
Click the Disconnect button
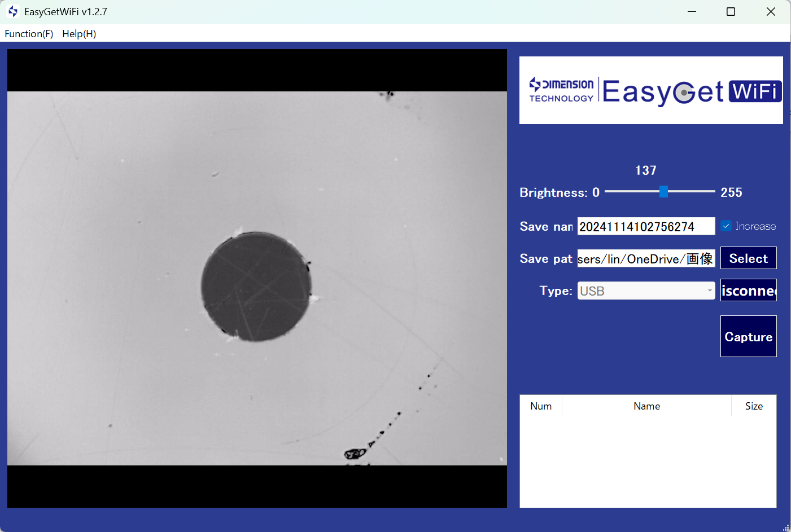coord(748,291)
